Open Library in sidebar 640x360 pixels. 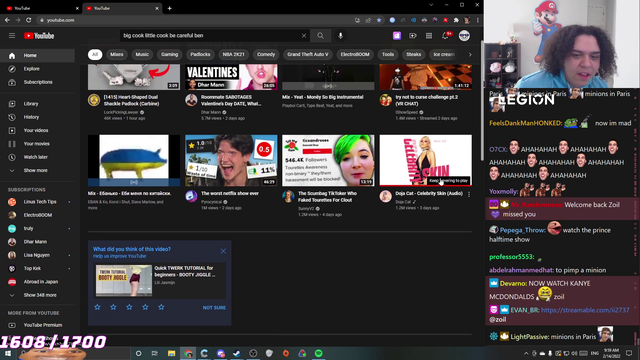(37, 104)
